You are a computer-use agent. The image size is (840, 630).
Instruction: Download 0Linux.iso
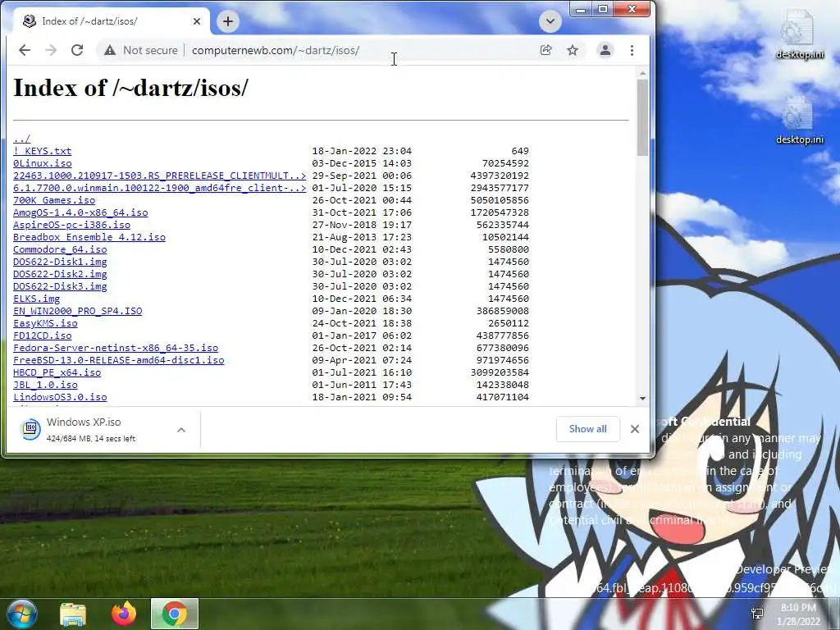43,163
